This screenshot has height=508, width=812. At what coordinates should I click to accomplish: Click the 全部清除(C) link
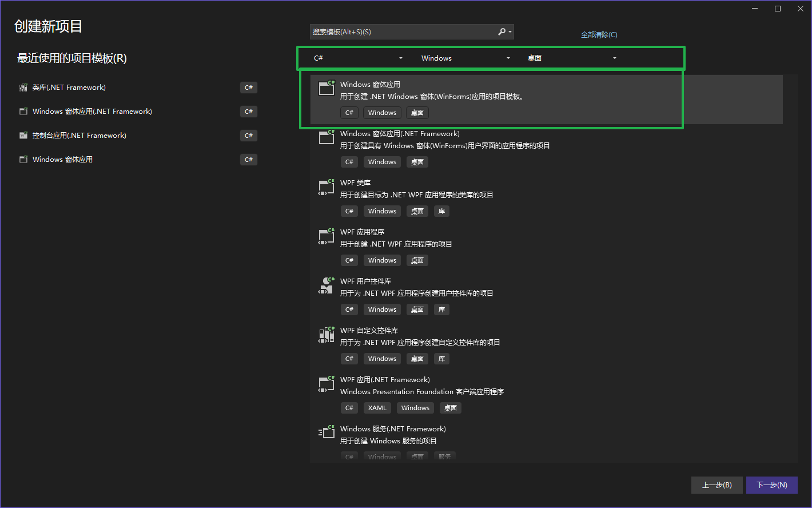599,35
